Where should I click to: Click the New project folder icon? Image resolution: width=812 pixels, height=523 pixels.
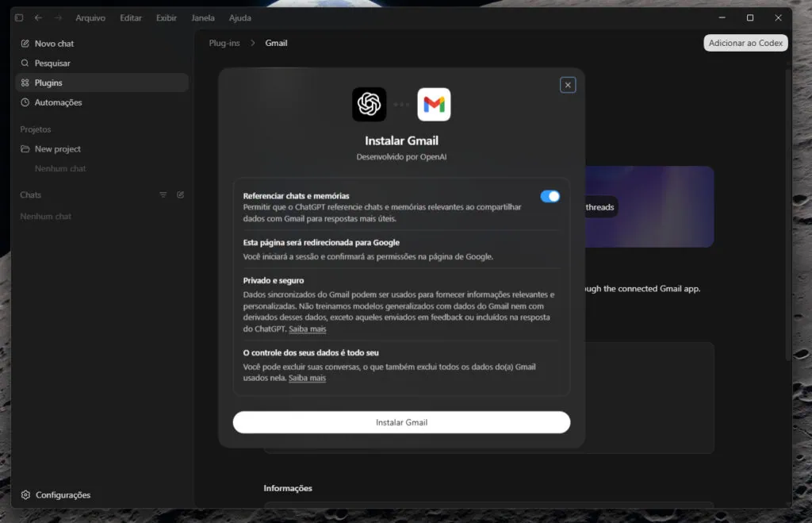tap(25, 148)
